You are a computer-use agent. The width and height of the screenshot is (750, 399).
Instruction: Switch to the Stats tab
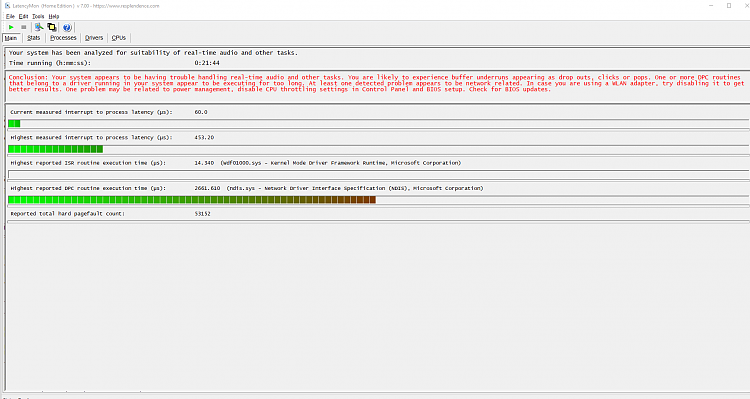click(33, 38)
